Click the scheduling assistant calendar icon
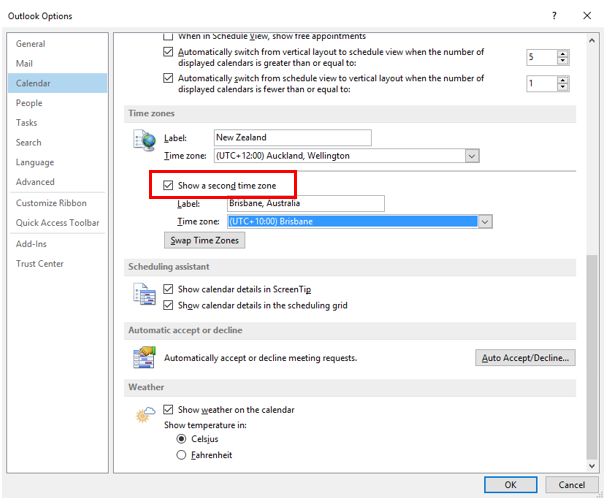This screenshot has height=498, width=609. pos(144,294)
